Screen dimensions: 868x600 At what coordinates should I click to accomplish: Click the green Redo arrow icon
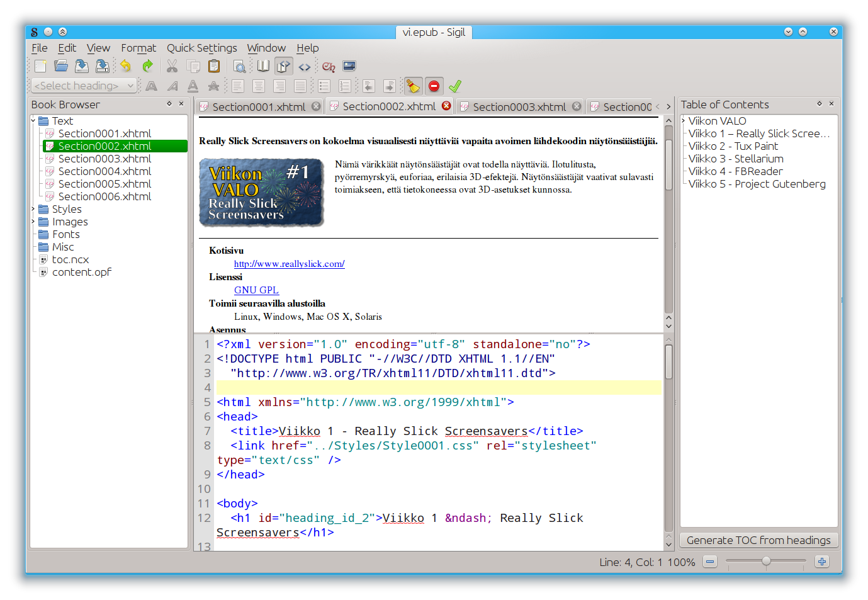click(x=147, y=66)
